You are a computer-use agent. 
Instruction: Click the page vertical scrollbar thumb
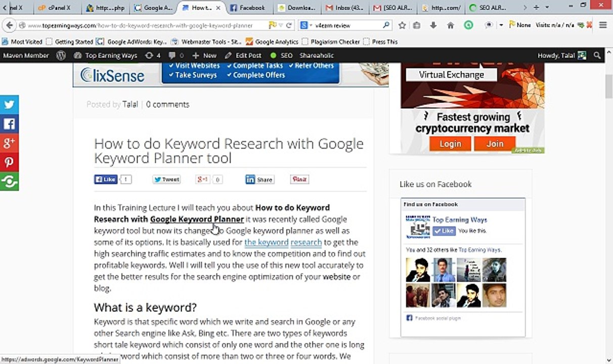point(609,87)
